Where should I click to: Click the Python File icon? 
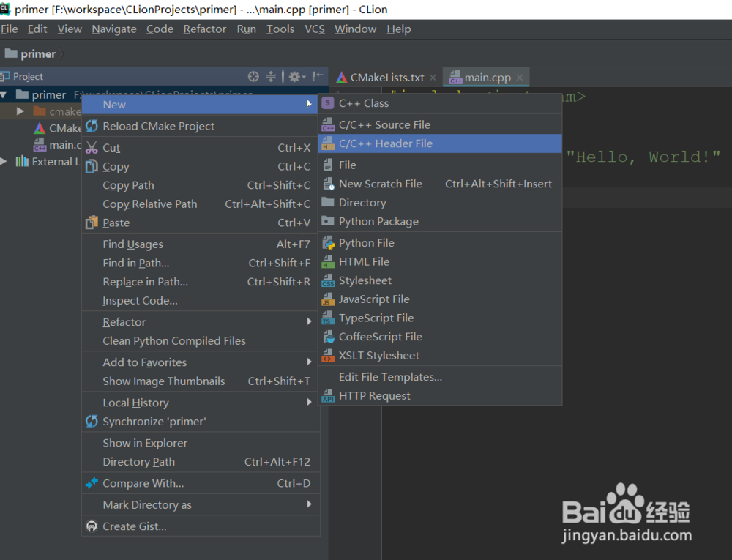[x=328, y=243]
